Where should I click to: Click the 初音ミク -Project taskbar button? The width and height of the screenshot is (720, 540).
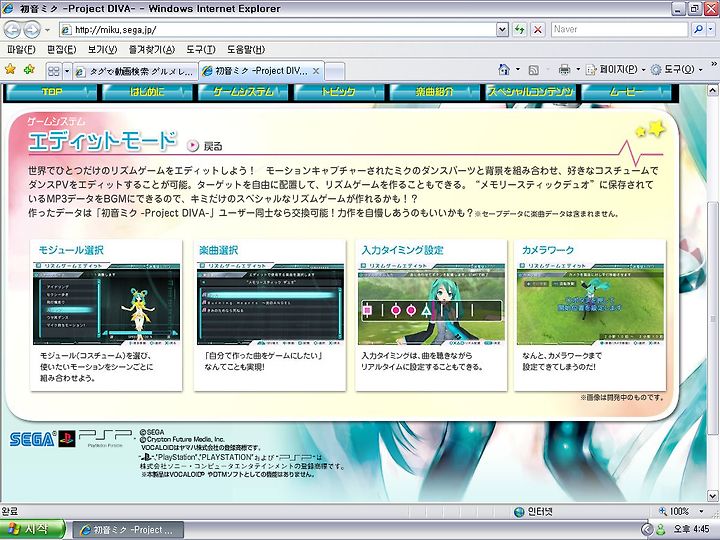coord(128,530)
